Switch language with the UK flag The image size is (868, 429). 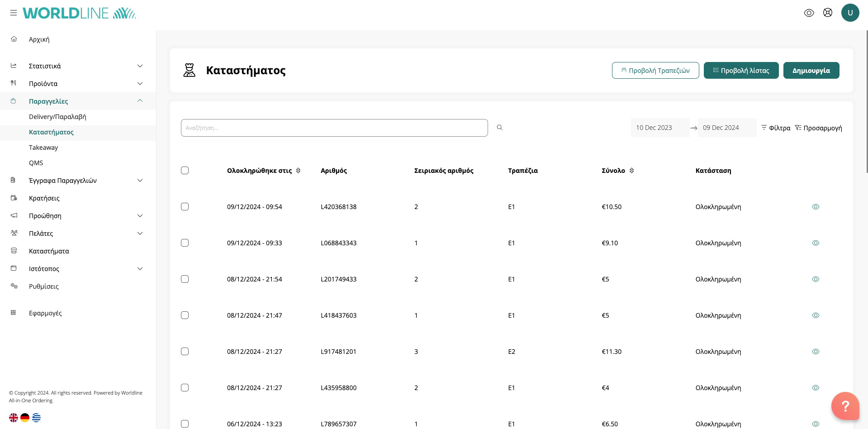tap(14, 417)
